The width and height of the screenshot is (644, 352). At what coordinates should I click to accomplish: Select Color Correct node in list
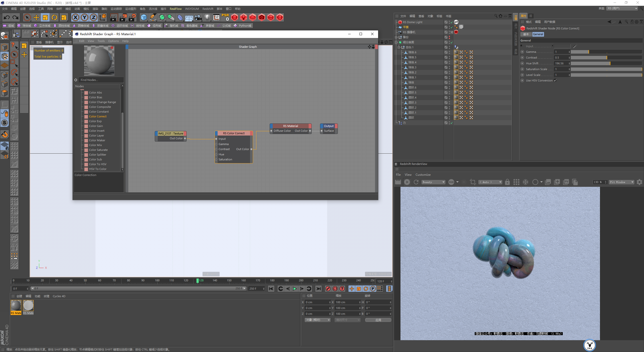point(98,116)
